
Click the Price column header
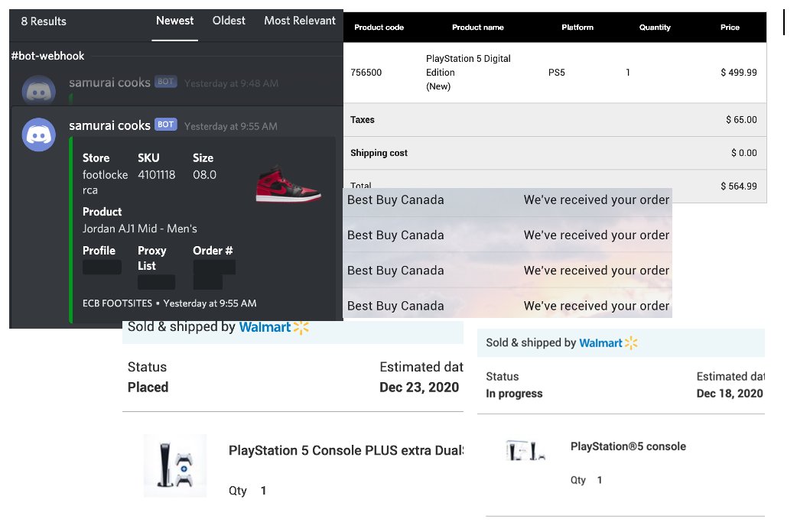pyautogui.click(x=730, y=28)
